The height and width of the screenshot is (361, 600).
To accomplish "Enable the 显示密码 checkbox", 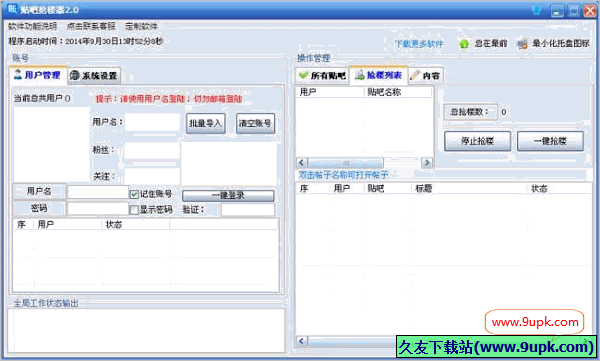I will tap(134, 210).
